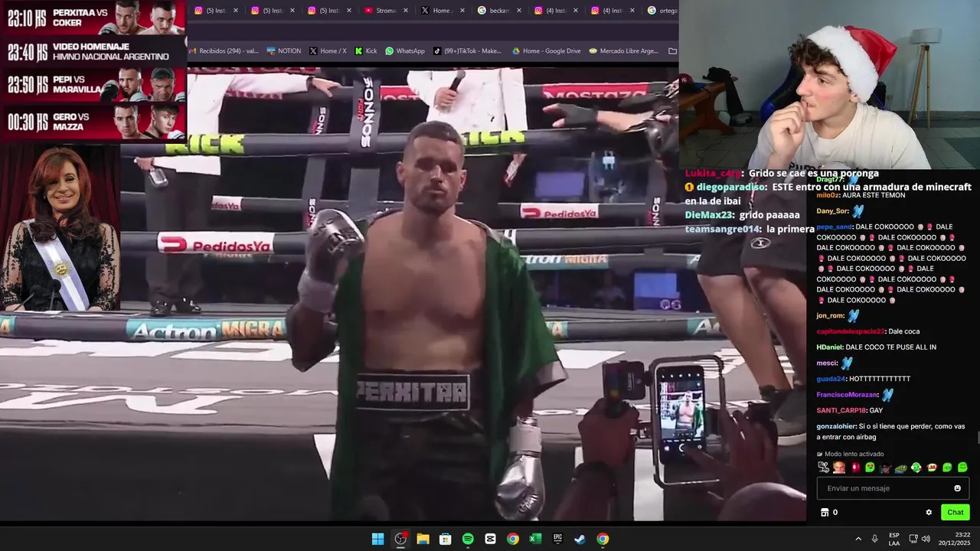The width and height of the screenshot is (980, 551).
Task: Pick the white scribble emote
Action: (x=823, y=468)
